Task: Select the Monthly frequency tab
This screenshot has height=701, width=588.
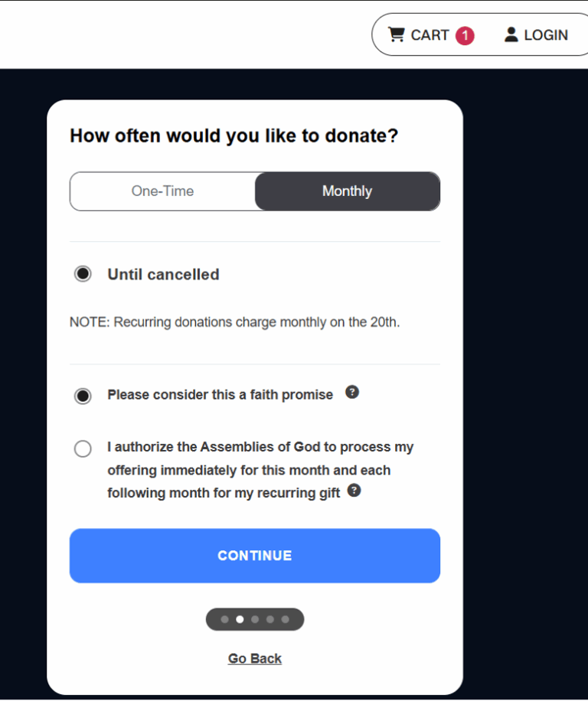Action: pos(347,191)
